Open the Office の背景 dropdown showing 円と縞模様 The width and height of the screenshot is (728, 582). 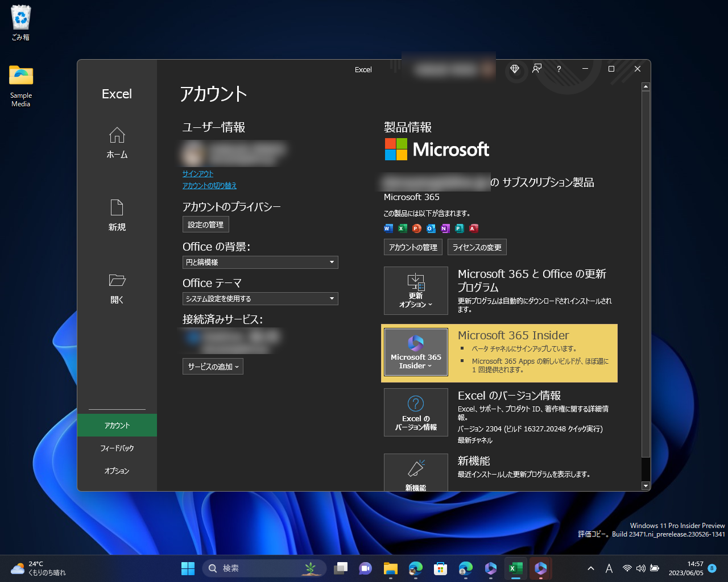[x=260, y=262]
